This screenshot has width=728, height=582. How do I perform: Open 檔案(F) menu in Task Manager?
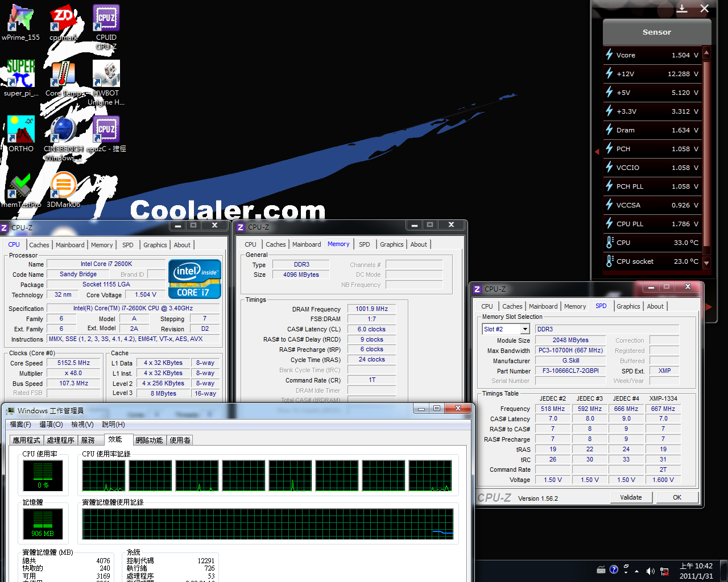click(20, 425)
